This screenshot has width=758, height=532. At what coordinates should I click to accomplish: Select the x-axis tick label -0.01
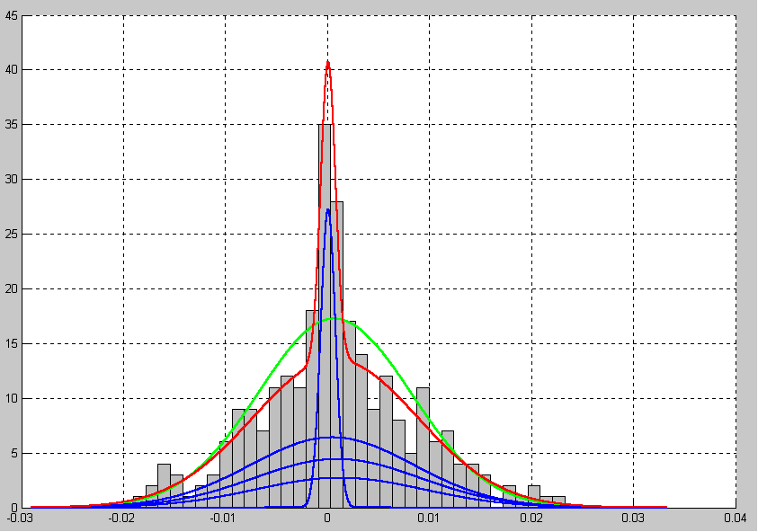[x=222, y=519]
